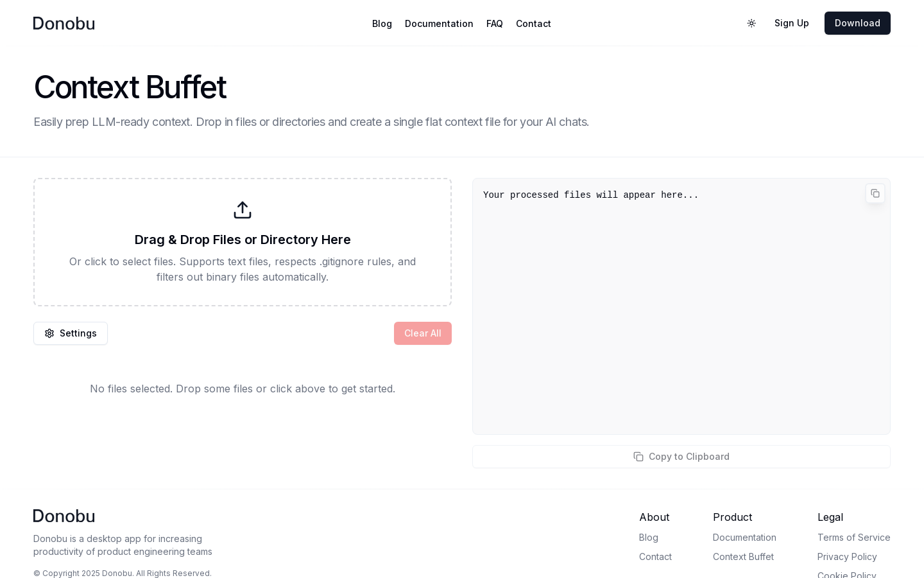Screen dimensions: 924x578
Task: Click the copy icon in output panel corner
Action: click(875, 193)
